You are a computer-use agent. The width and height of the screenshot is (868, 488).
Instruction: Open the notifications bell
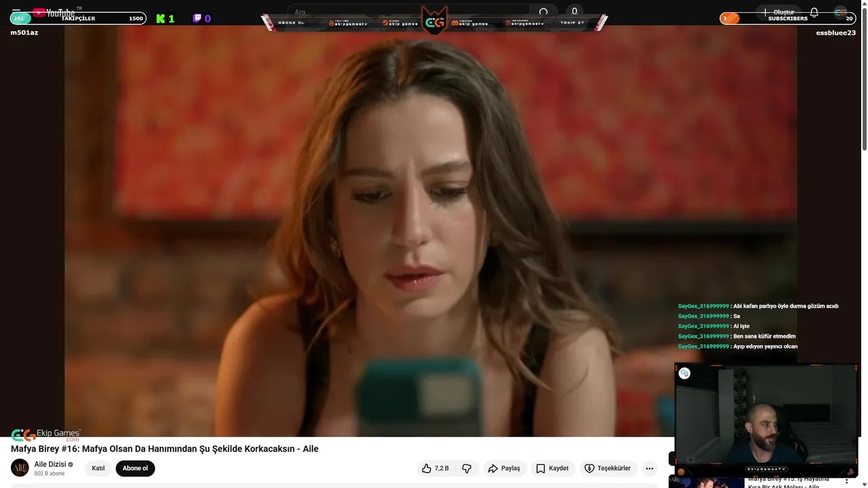[814, 12]
